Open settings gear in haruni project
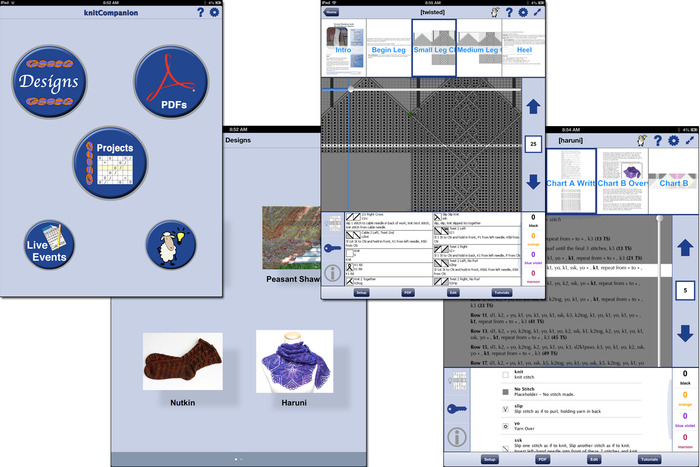700x467 pixels. (674, 141)
